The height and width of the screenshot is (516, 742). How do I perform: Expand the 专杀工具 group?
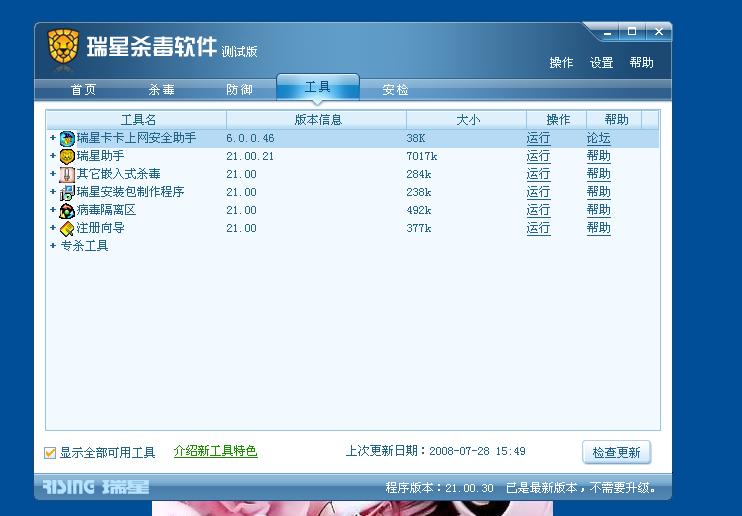[x=53, y=246]
